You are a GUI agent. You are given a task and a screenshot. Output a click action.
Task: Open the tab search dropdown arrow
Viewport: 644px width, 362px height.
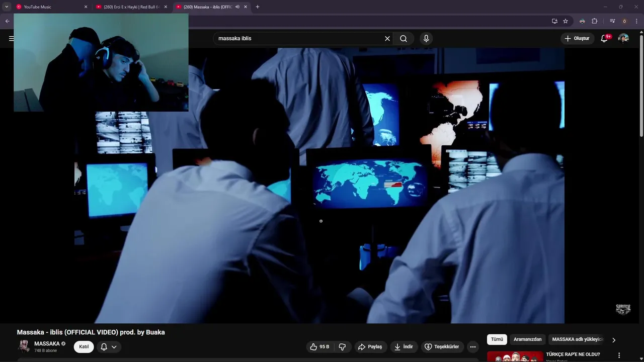pyautogui.click(x=7, y=7)
